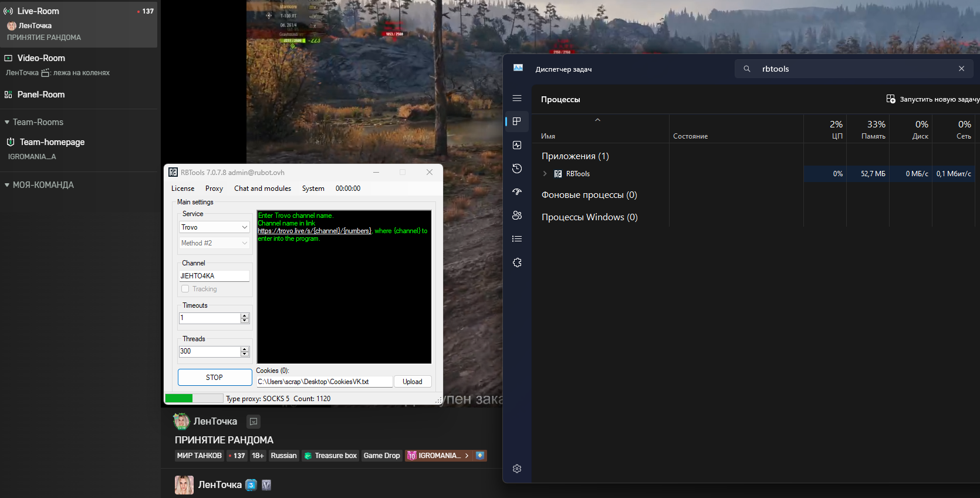Open the Details page in Task Manager
Screen dimensions: 980x498
pos(517,239)
